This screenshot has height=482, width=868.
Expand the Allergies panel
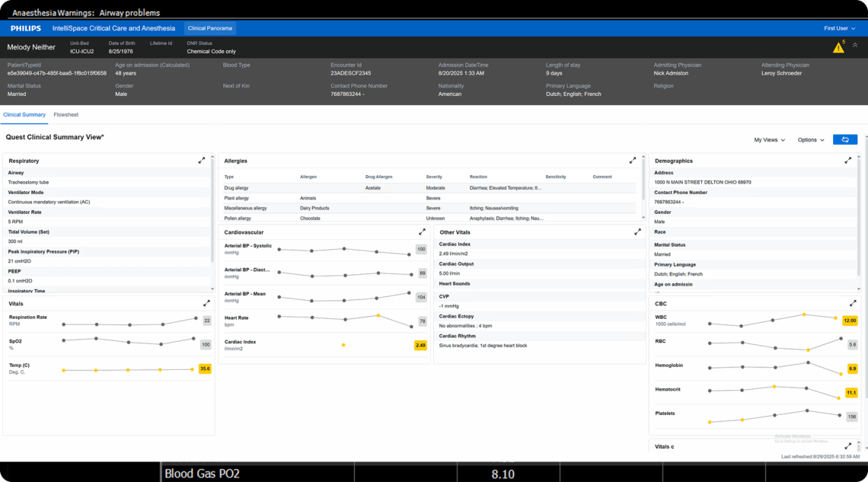(632, 161)
